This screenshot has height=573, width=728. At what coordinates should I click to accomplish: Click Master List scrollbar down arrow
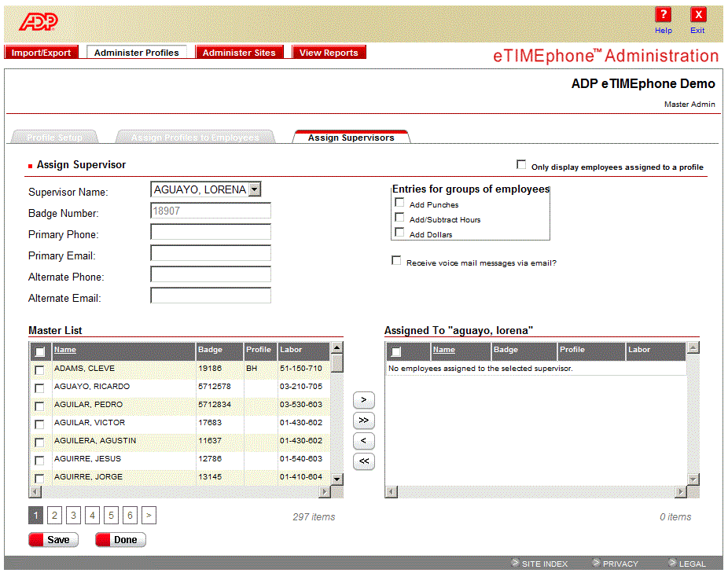pos(337,479)
